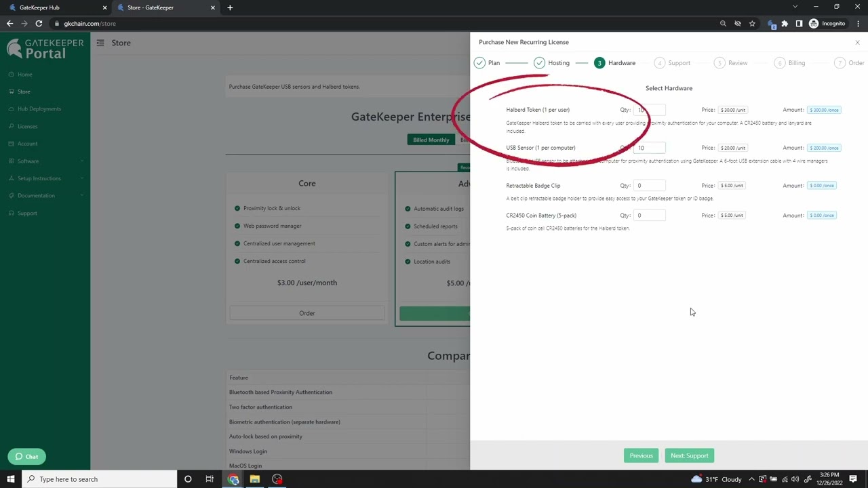Image resolution: width=868 pixels, height=488 pixels.
Task: Open Windows Start menu
Action: (x=11, y=479)
